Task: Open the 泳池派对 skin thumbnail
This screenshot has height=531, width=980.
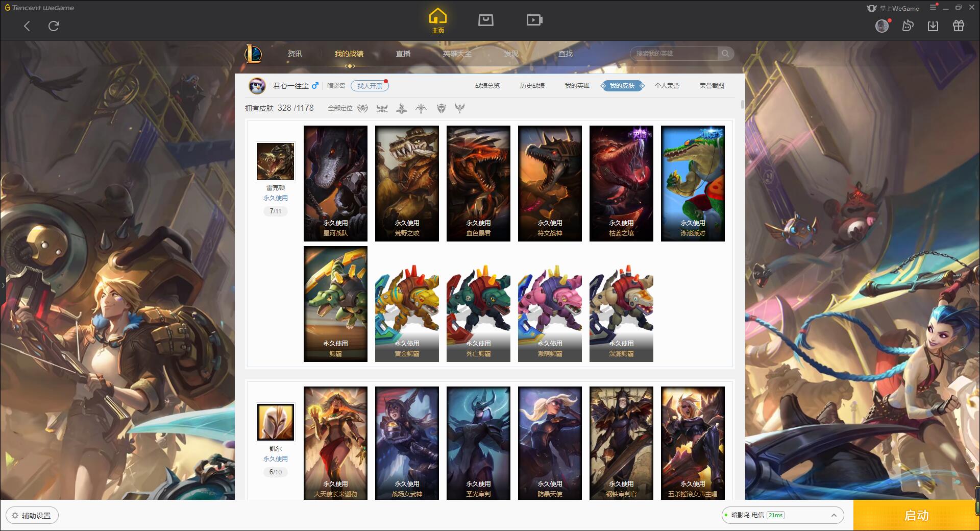Action: [x=693, y=183]
